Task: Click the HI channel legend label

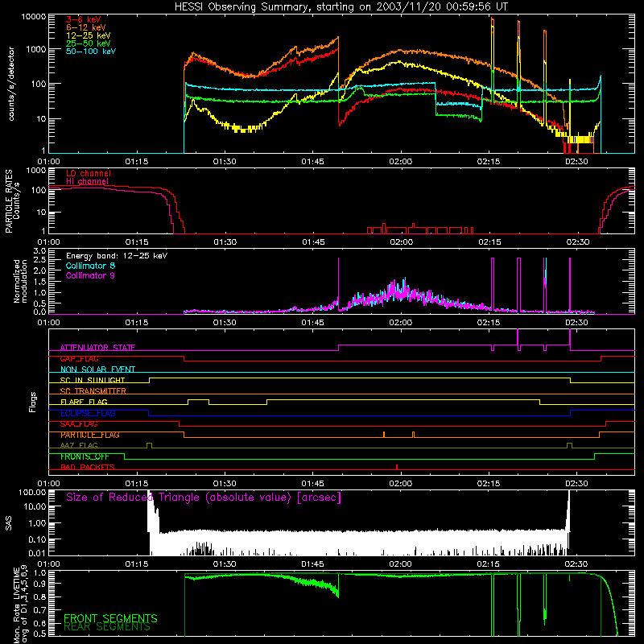Action: click(x=88, y=181)
